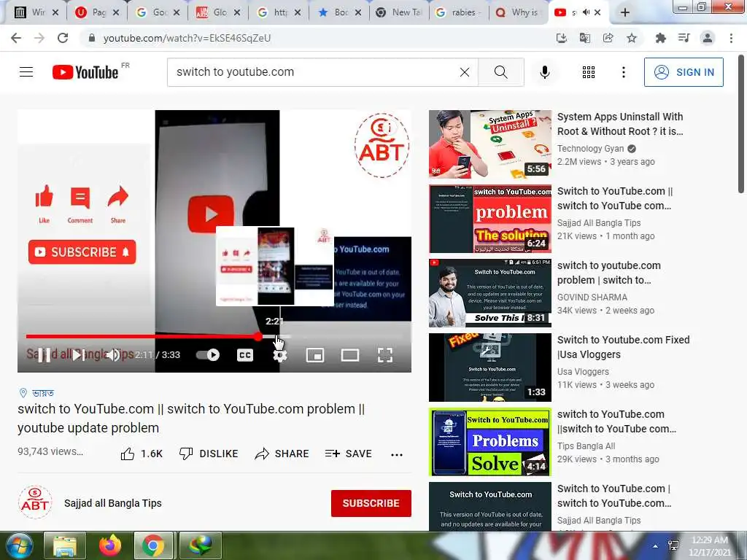Open Usa Vloggers Fixed video title
Viewport: 747px width, 560px height.
tap(623, 347)
